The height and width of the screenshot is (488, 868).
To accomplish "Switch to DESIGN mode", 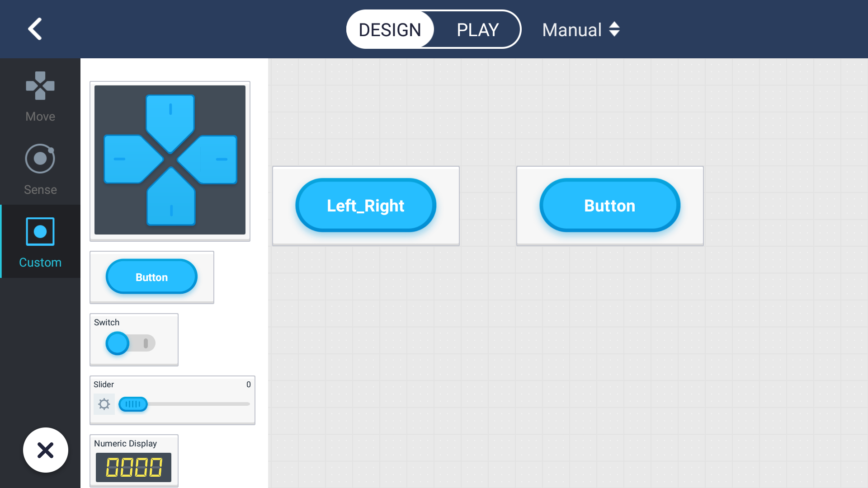I will coord(390,30).
